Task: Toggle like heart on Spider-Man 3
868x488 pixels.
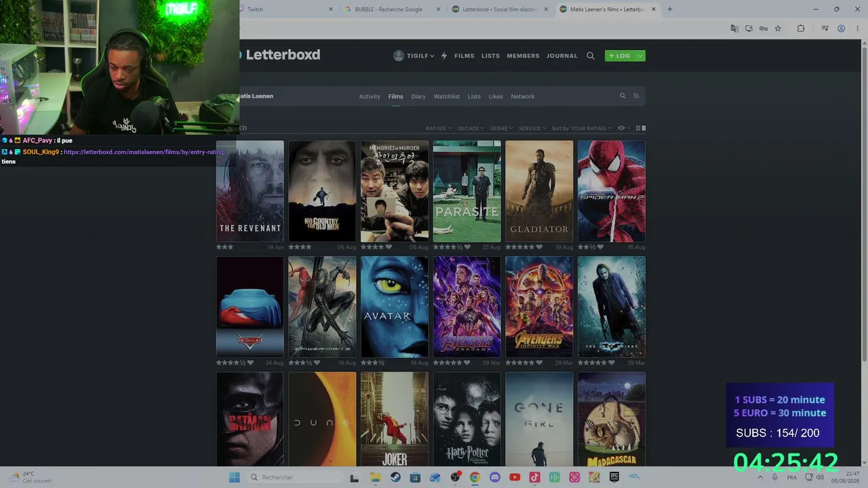Action: tap(317, 363)
